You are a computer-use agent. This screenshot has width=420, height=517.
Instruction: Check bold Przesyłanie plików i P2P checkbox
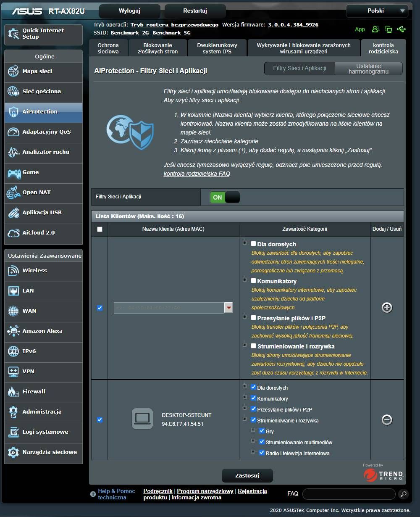[x=253, y=317]
